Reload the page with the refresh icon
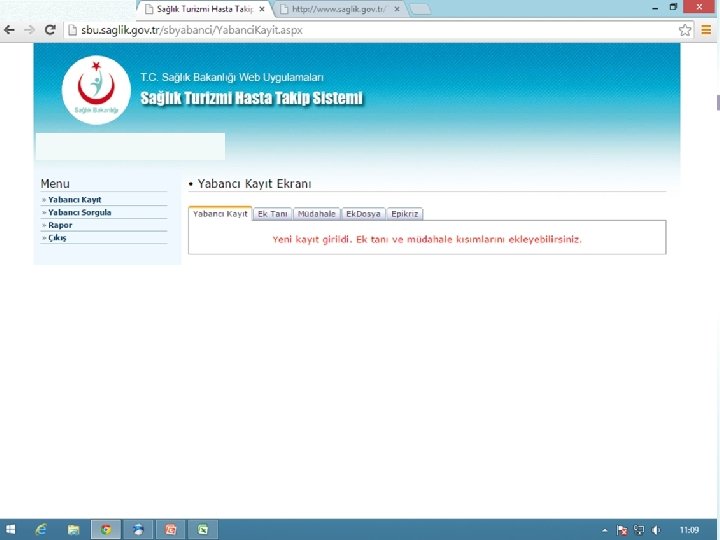 point(50,30)
